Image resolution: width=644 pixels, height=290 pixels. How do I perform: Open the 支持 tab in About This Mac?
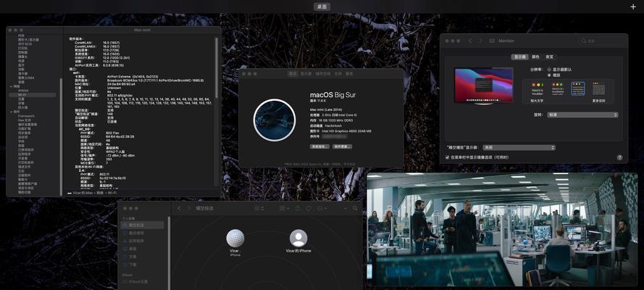(338, 73)
